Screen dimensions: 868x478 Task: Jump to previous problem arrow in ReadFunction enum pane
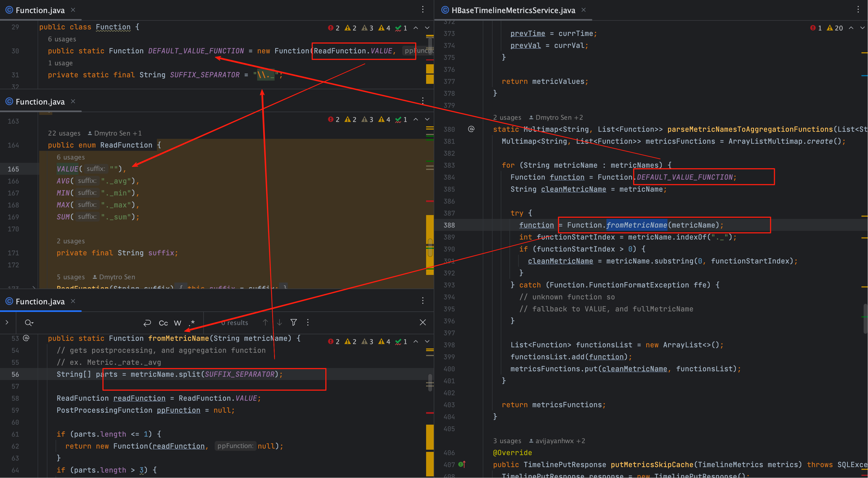point(416,119)
